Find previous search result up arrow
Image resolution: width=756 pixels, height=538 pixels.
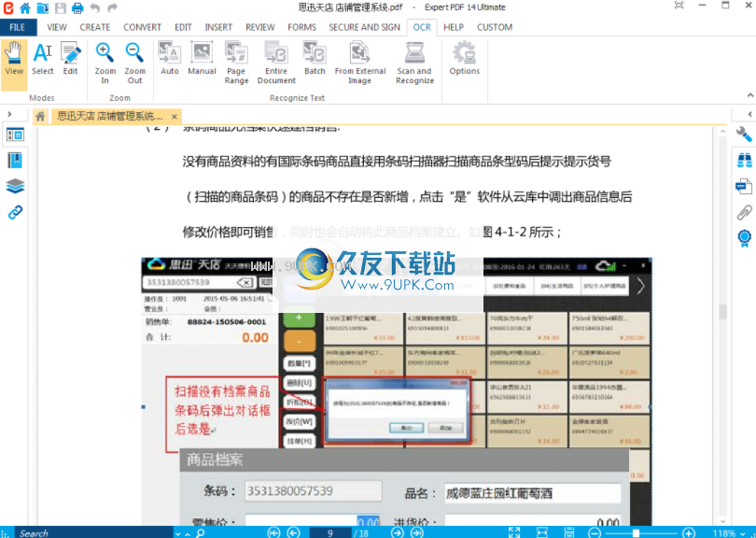[188, 533]
